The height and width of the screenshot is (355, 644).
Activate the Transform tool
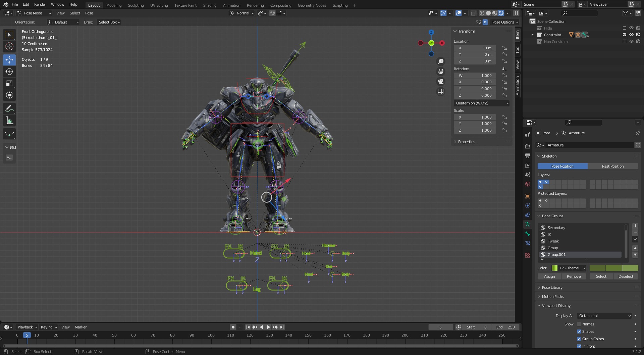coord(9,95)
